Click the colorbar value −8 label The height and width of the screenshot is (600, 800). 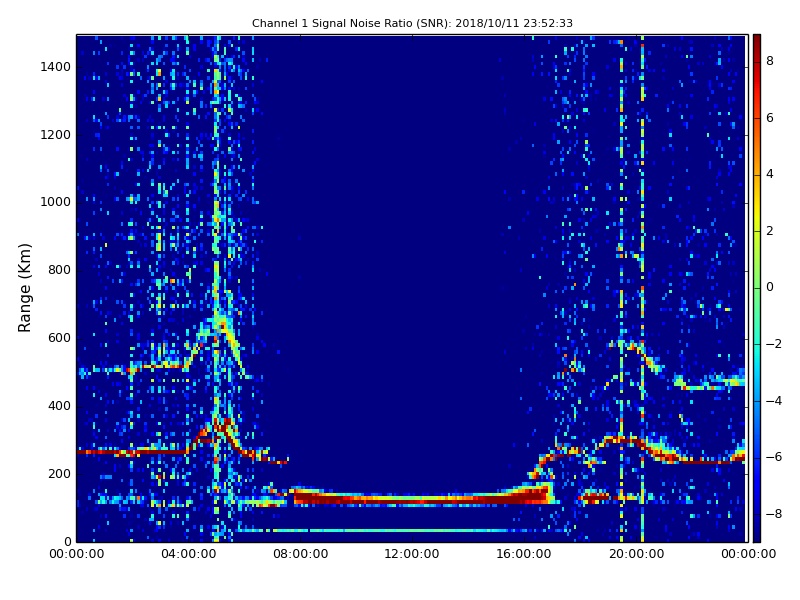[774, 514]
